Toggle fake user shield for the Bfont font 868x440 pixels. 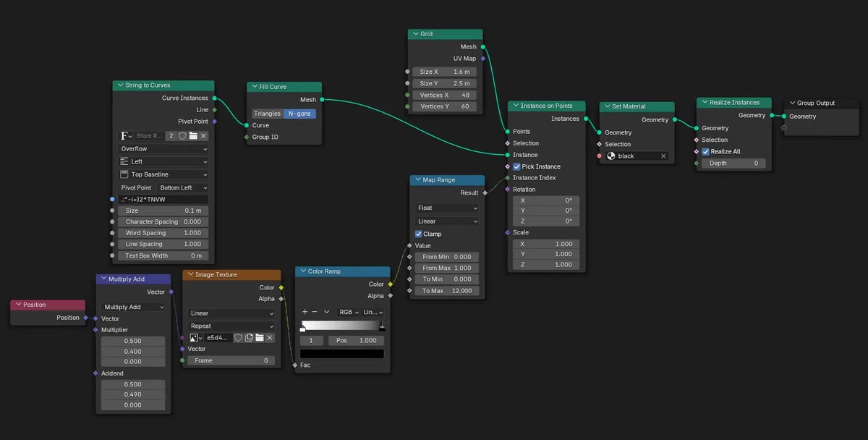tap(182, 136)
